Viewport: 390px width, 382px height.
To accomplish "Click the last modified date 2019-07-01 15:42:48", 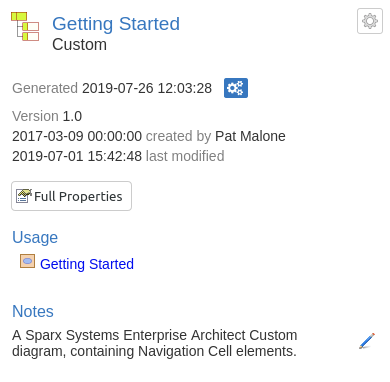I will pos(77,156).
